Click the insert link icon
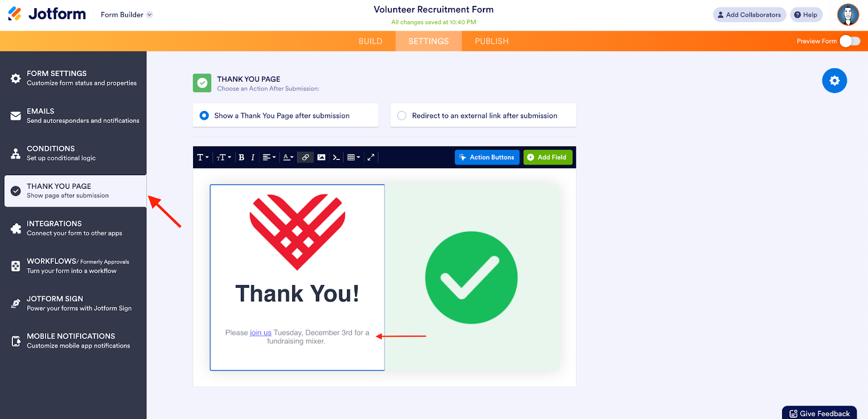Screen dimensions: 868x419 (306, 157)
